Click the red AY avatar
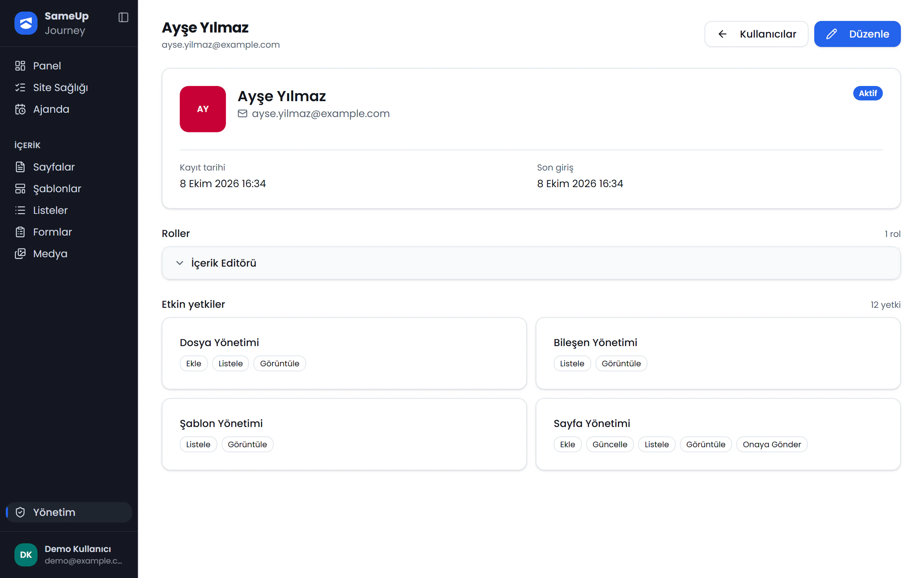 click(x=203, y=109)
